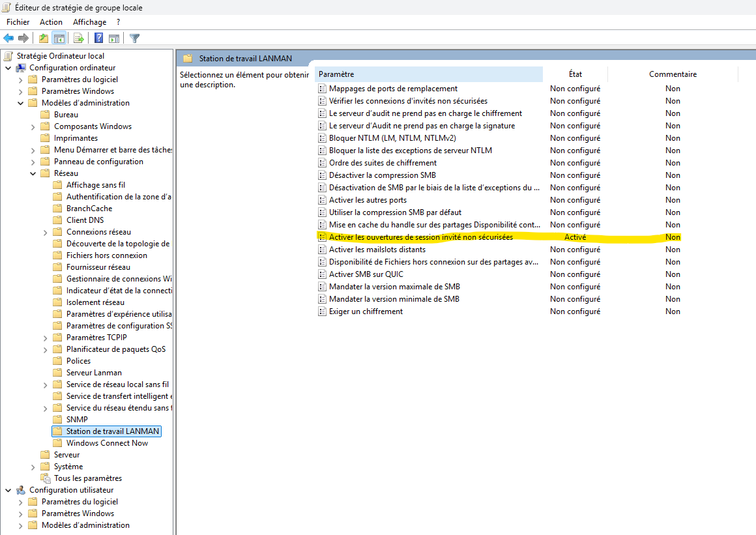Click policy icon beside Exiger un chiffrement
Image resolution: width=756 pixels, height=535 pixels.
tap(322, 311)
